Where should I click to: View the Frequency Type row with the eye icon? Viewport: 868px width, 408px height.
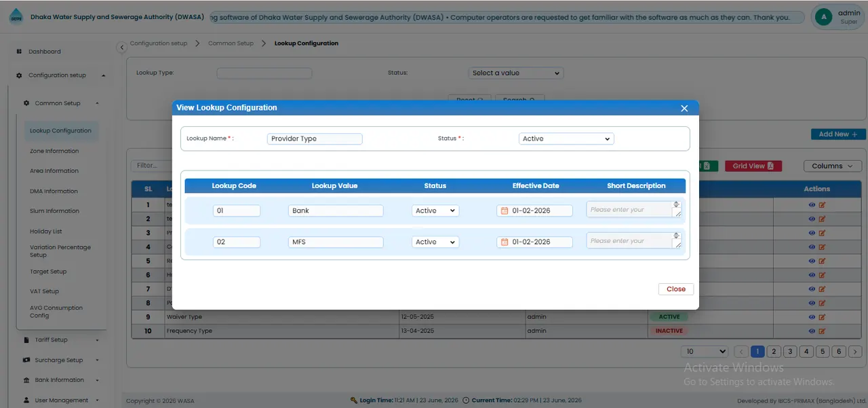(x=812, y=331)
